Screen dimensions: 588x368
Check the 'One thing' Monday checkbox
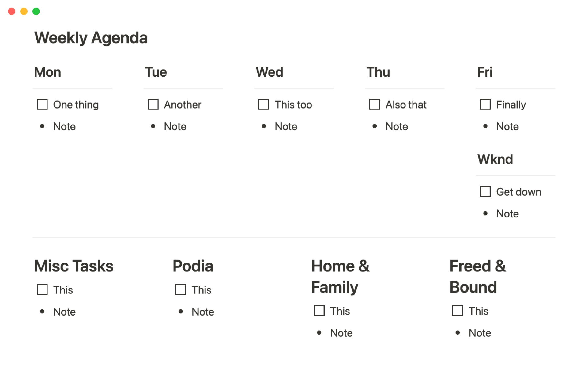42,104
